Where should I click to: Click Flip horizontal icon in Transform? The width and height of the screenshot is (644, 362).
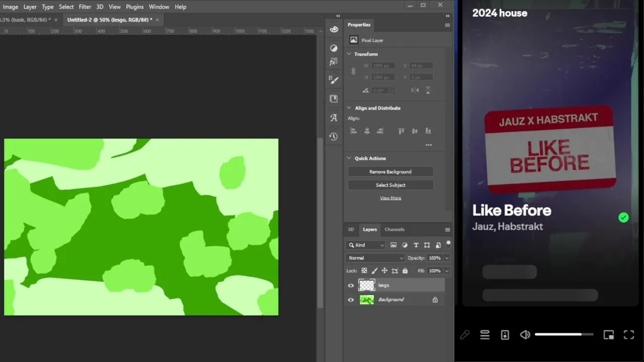tap(415, 90)
